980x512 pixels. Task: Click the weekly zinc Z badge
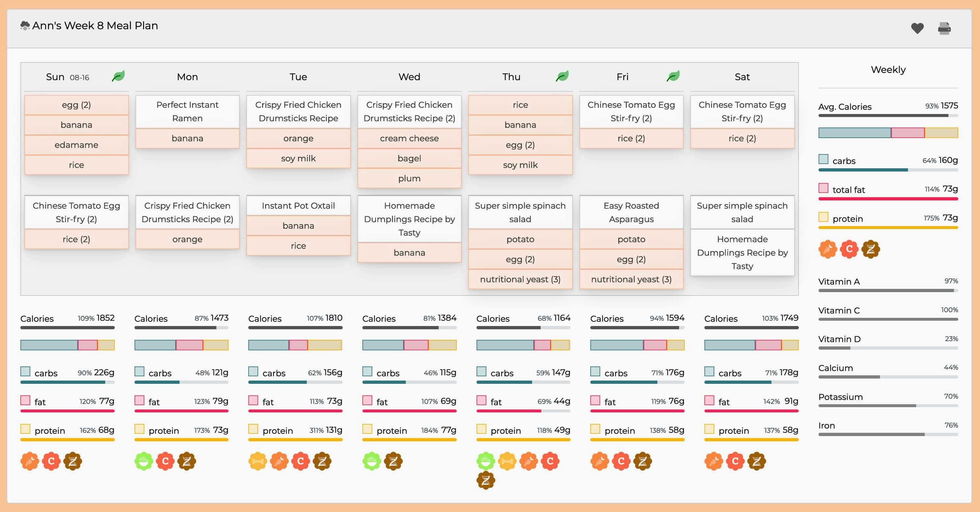tap(870, 249)
